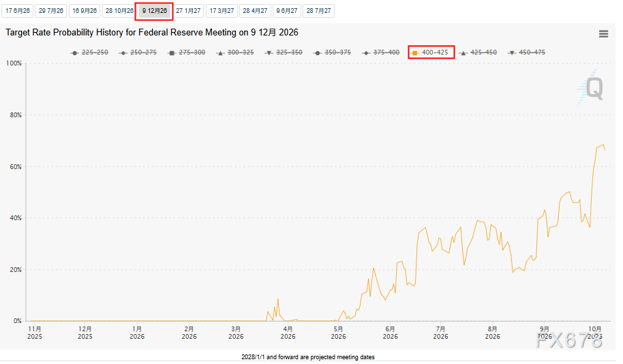Toggle the 375-400 legend series

tap(380, 52)
